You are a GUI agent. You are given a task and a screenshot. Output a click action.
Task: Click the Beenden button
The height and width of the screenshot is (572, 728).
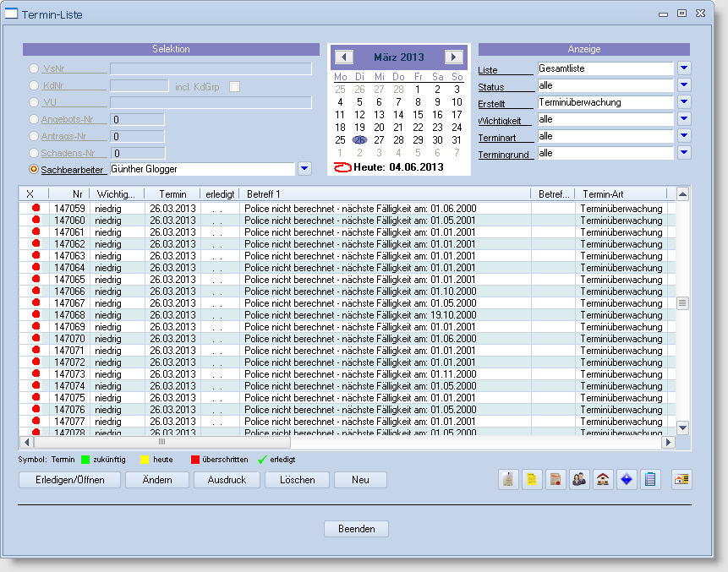point(356,529)
